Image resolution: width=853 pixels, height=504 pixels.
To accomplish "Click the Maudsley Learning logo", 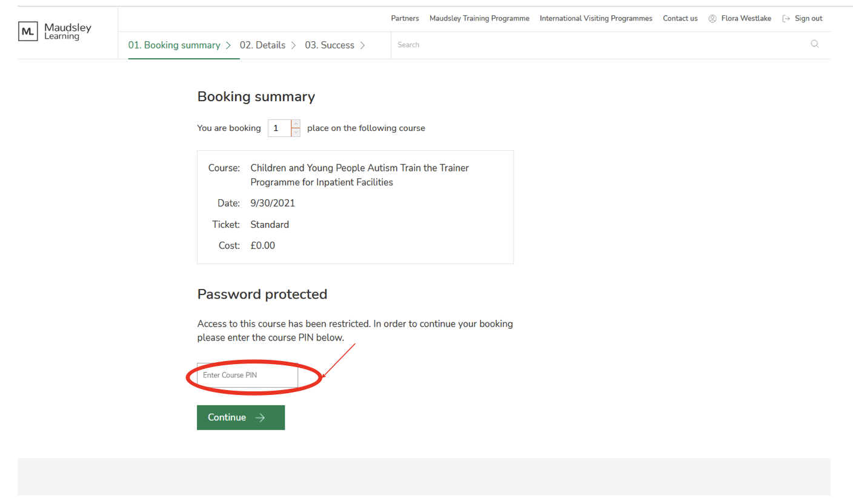I will [55, 31].
